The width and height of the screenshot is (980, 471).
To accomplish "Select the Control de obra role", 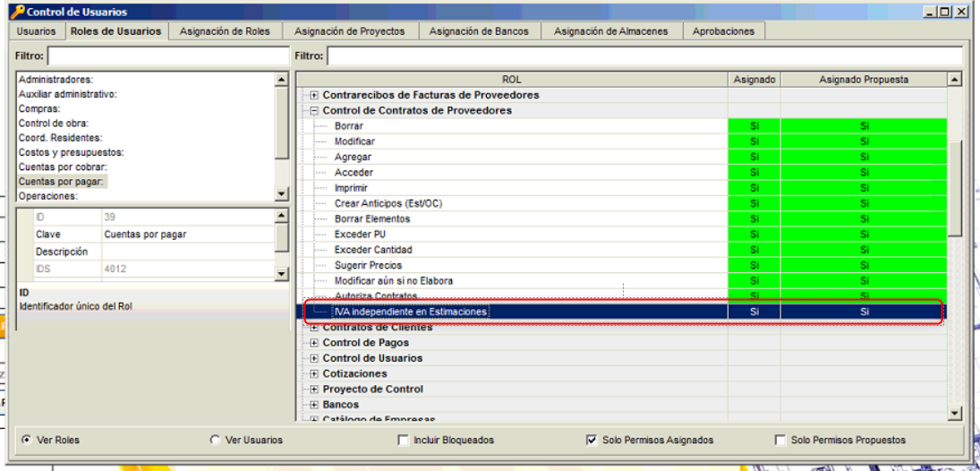I will tap(54, 124).
